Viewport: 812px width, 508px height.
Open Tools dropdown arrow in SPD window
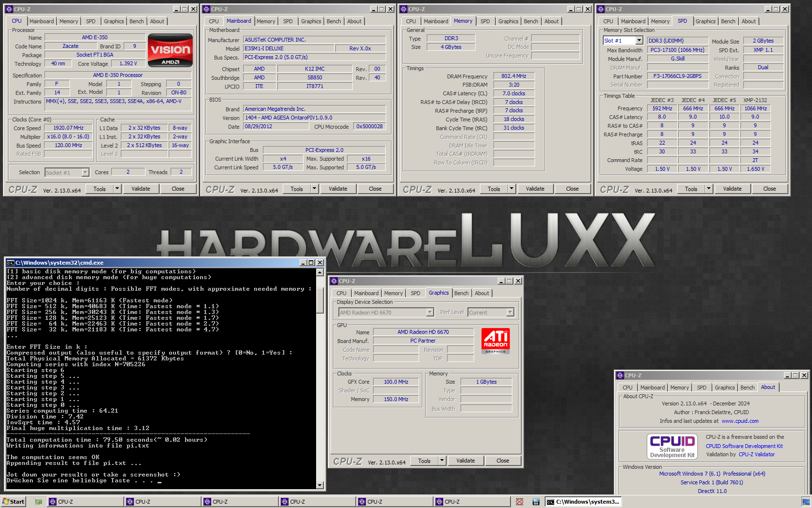coord(709,189)
